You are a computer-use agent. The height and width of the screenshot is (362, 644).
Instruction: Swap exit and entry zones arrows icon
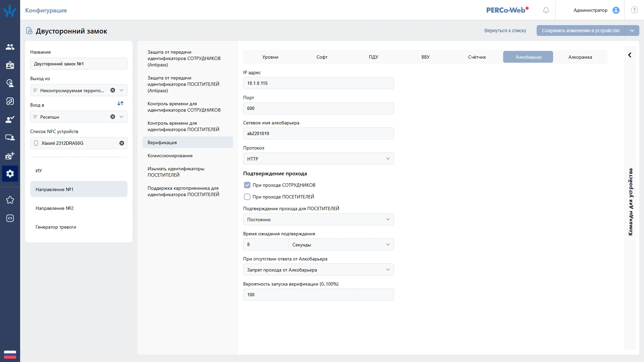[120, 103]
